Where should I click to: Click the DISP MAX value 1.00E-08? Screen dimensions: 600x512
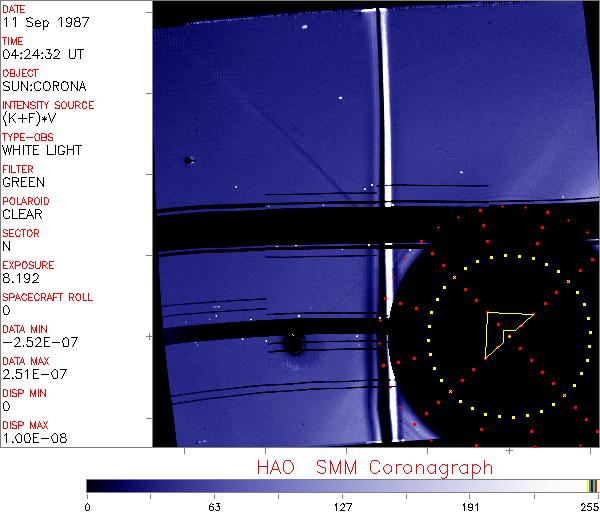[32, 439]
